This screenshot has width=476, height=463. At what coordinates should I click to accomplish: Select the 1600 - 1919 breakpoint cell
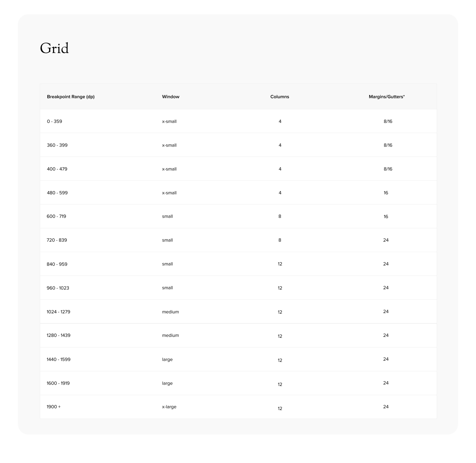coord(58,383)
